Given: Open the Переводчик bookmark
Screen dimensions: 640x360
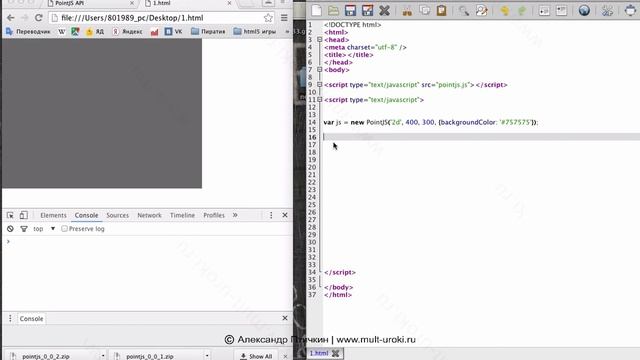Looking at the screenshot, I should [28, 31].
